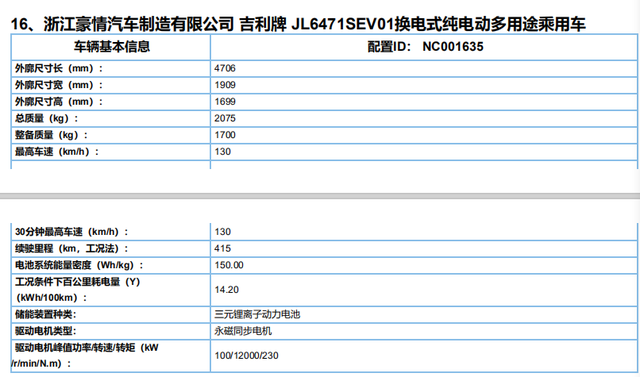Click the 电池系统能量密度（Wh/kg）label
640x377 pixels.
(x=79, y=265)
